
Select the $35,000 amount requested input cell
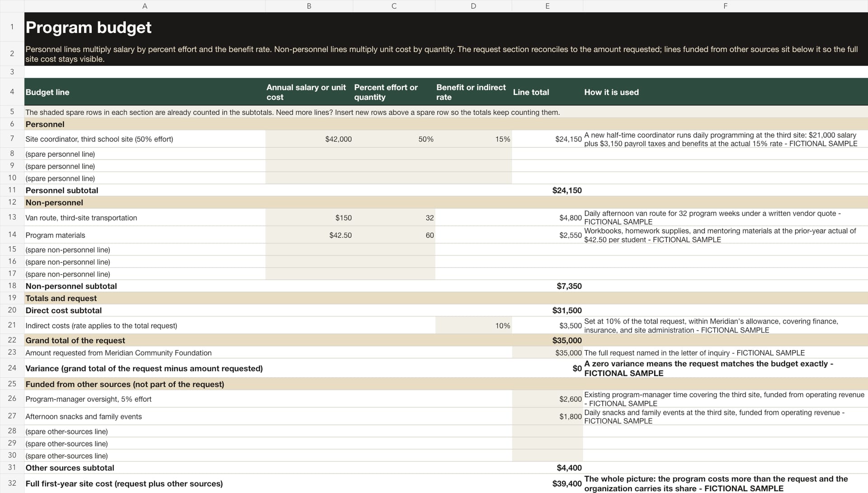pyautogui.click(x=547, y=352)
